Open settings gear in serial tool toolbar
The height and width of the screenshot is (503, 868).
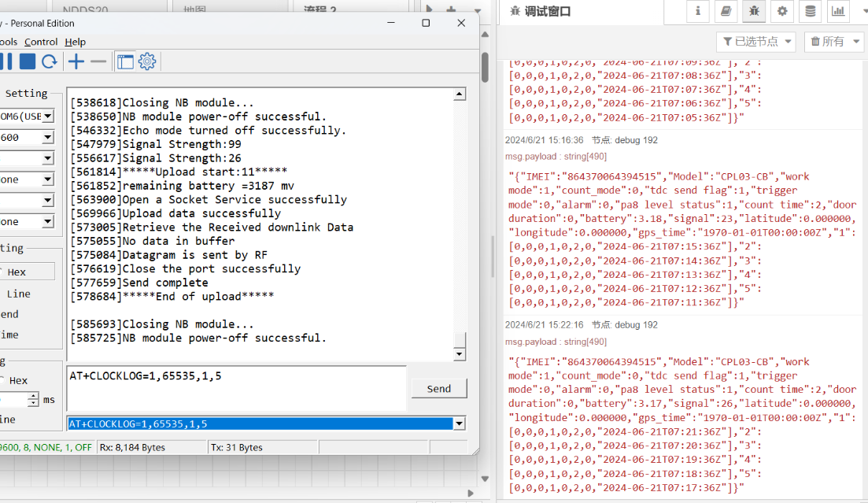click(147, 61)
